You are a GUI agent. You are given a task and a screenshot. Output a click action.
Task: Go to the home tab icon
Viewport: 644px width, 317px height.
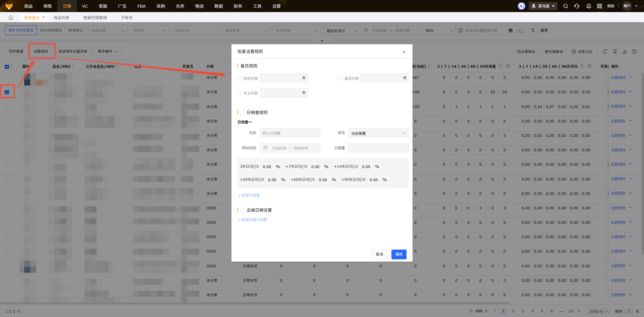tap(11, 17)
